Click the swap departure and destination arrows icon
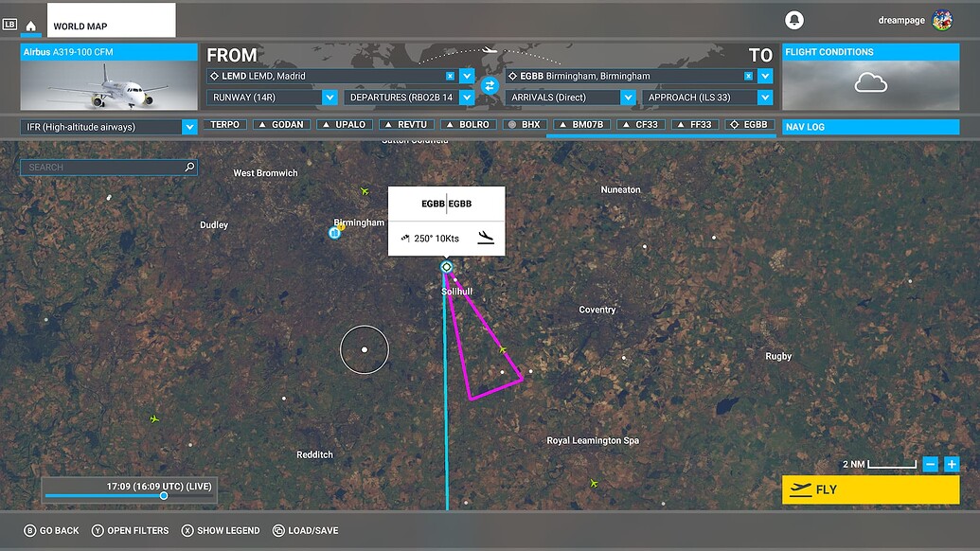980x551 pixels. click(x=489, y=84)
